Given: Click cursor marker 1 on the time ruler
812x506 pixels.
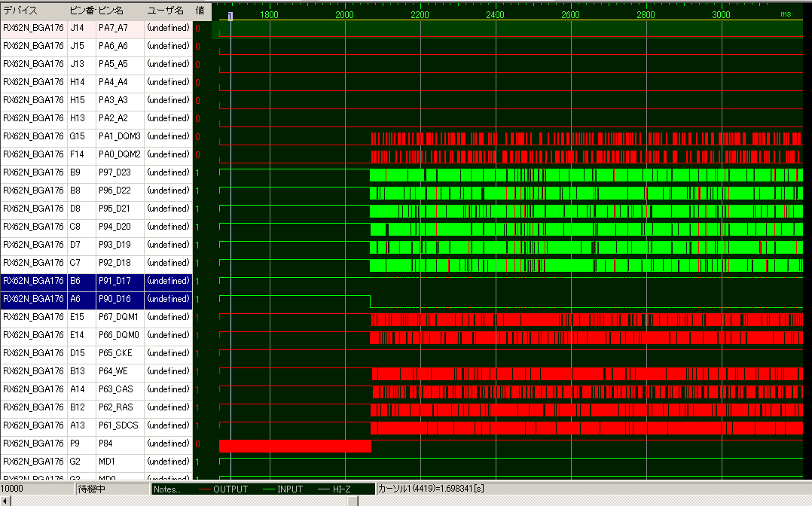Looking at the screenshot, I should point(230,15).
